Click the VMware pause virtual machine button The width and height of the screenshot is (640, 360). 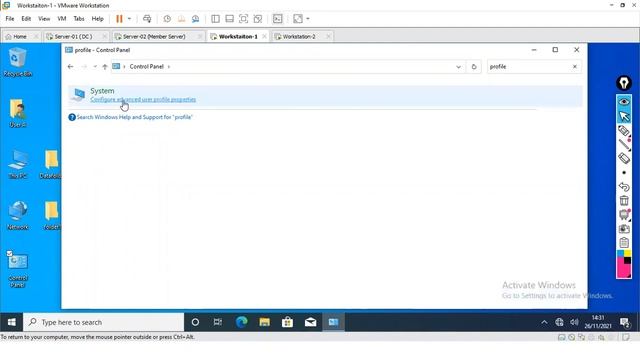coord(119,19)
